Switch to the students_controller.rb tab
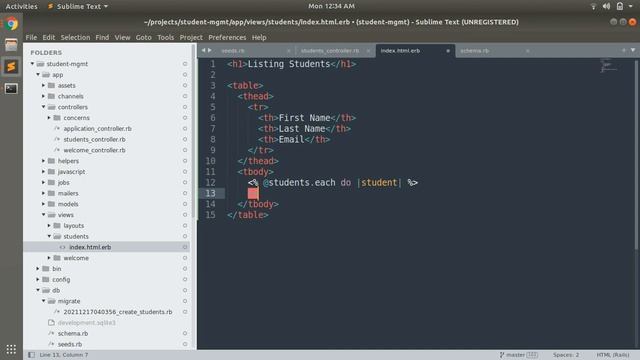The height and width of the screenshot is (360, 640). tap(330, 51)
